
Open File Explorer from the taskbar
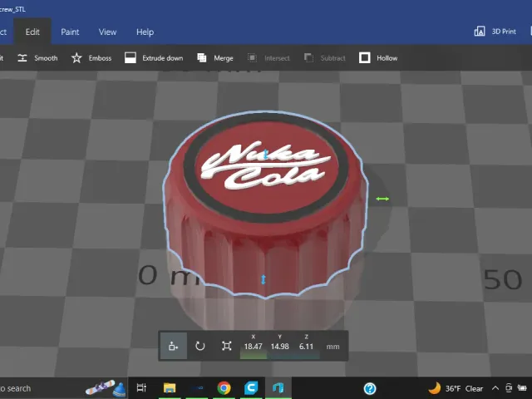tap(170, 388)
